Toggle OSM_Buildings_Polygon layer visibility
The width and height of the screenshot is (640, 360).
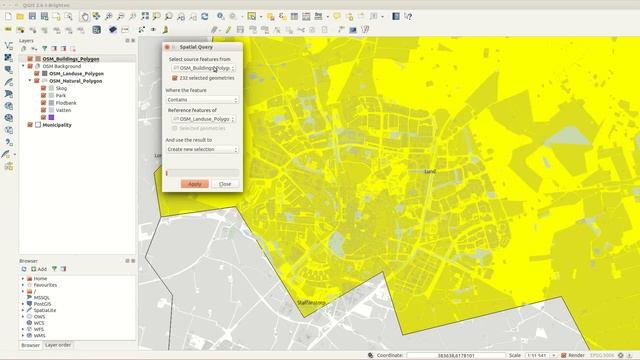[30, 59]
